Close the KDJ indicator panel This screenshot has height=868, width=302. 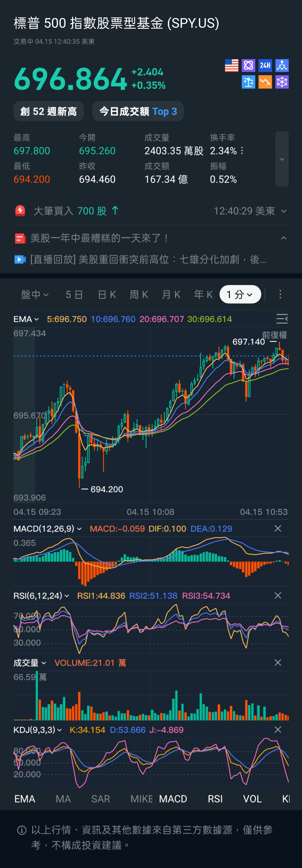click(x=278, y=730)
